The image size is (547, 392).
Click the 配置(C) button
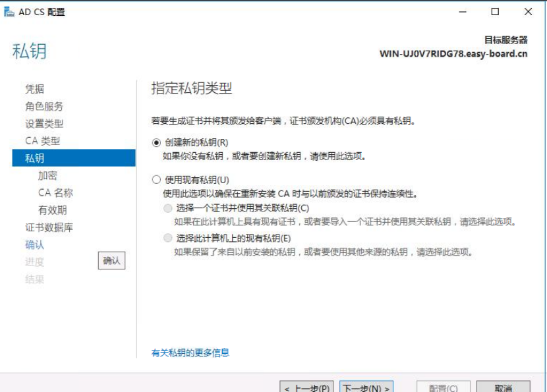444,387
